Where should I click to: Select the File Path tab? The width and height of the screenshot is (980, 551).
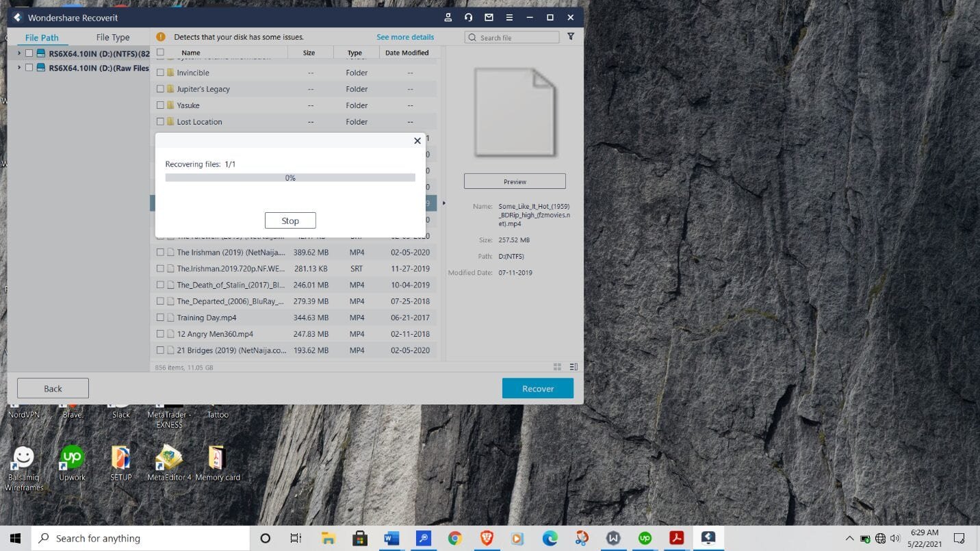[x=42, y=38]
